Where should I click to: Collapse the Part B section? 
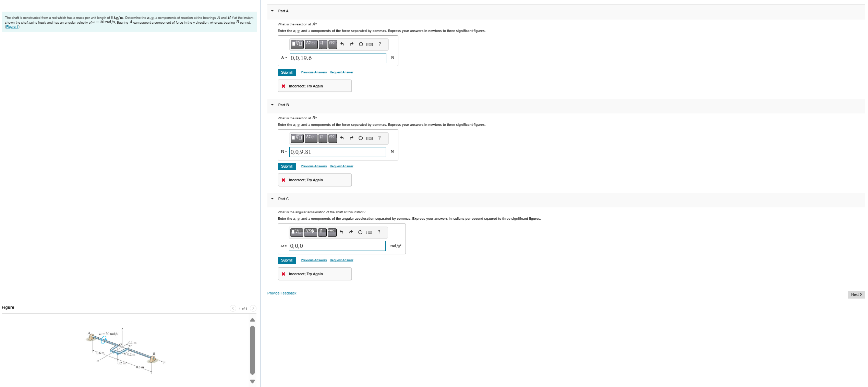(273, 105)
